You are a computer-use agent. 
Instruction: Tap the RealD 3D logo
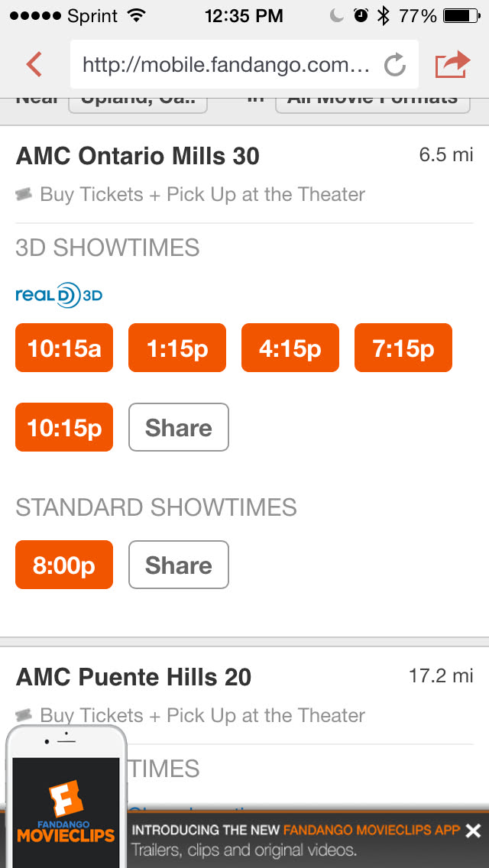pyautogui.click(x=59, y=294)
